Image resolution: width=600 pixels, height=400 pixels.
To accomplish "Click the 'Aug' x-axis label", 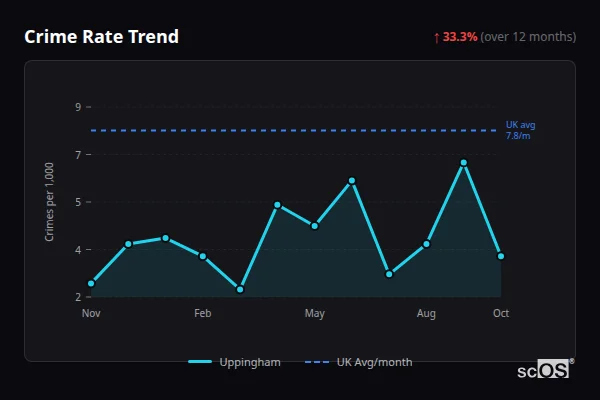I will [x=426, y=314].
